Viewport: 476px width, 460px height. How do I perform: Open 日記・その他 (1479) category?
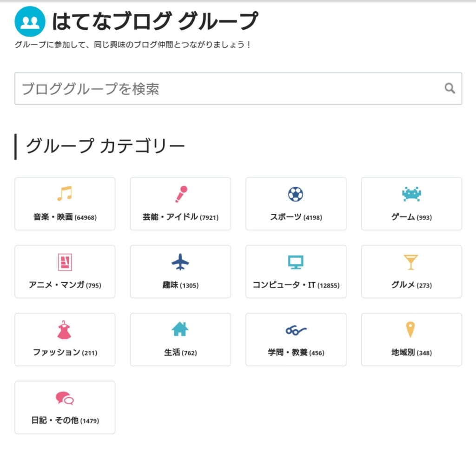tap(65, 407)
